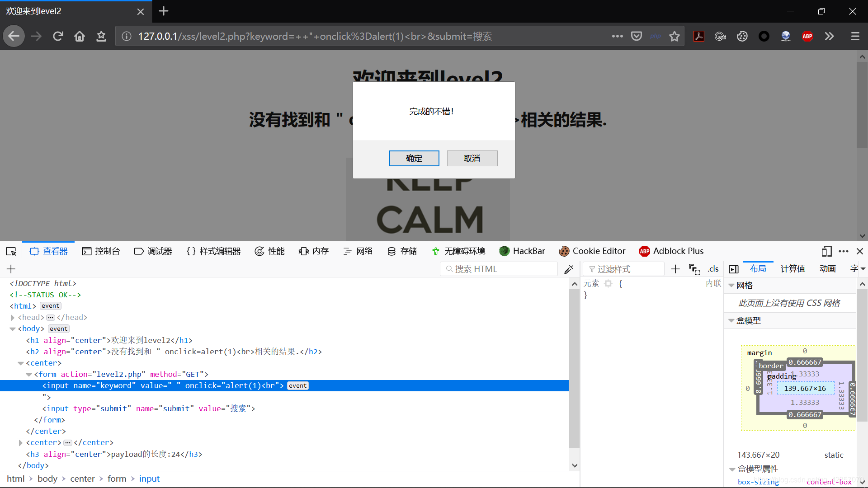
Task: Open a new browser tab
Action: 164,11
